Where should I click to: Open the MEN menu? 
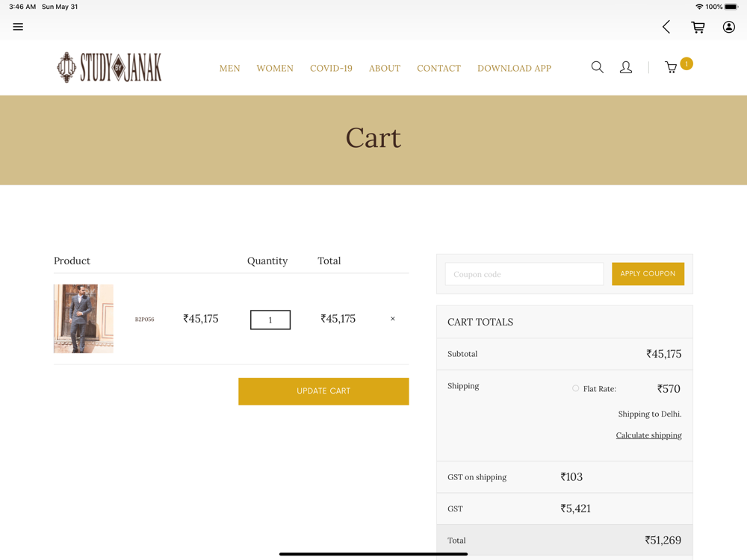pos(229,68)
